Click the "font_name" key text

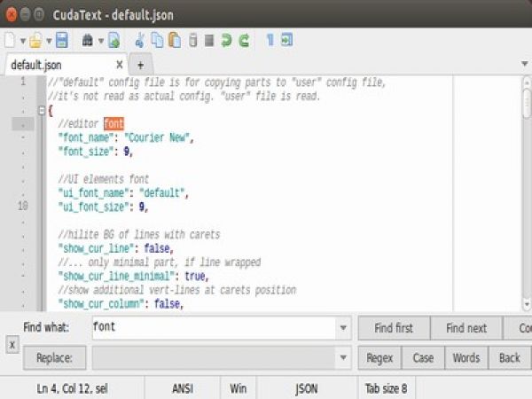click(85, 137)
